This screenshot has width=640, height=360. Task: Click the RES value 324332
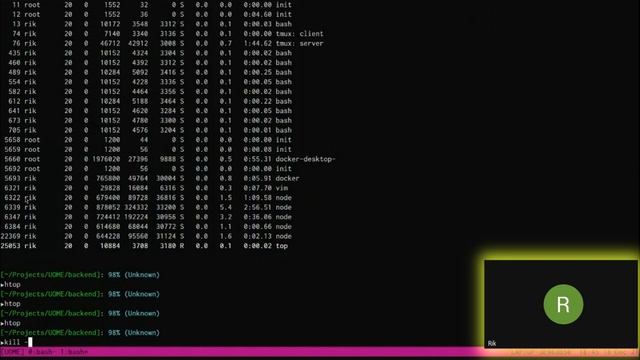tap(137, 207)
